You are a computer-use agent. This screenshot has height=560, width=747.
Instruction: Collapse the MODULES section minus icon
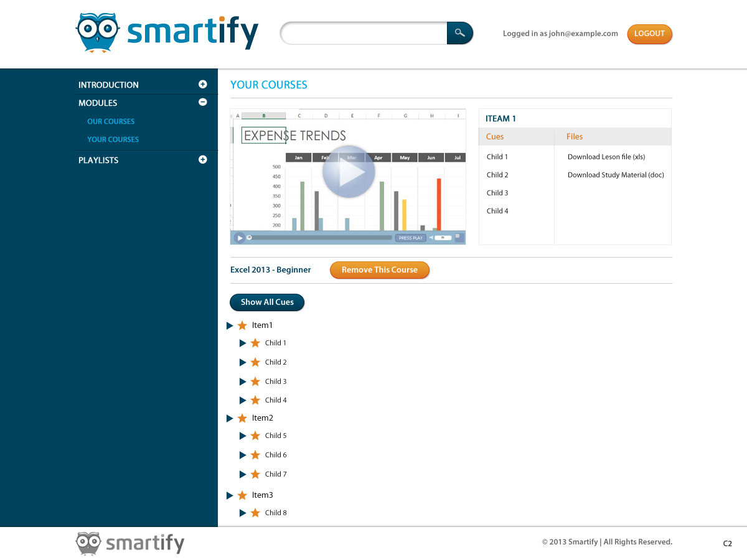(202, 102)
